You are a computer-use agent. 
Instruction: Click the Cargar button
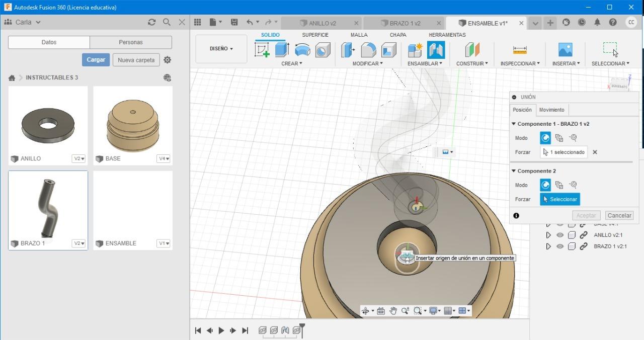[x=96, y=60]
